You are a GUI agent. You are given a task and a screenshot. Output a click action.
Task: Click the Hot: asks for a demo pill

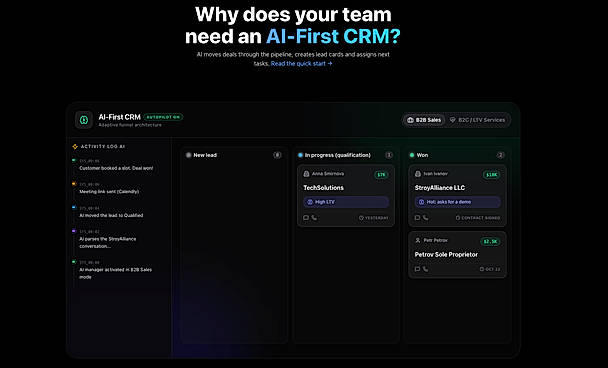pos(458,202)
